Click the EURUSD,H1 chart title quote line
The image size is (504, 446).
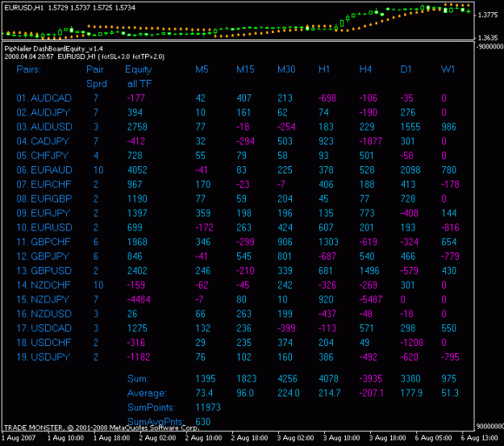(x=69, y=8)
